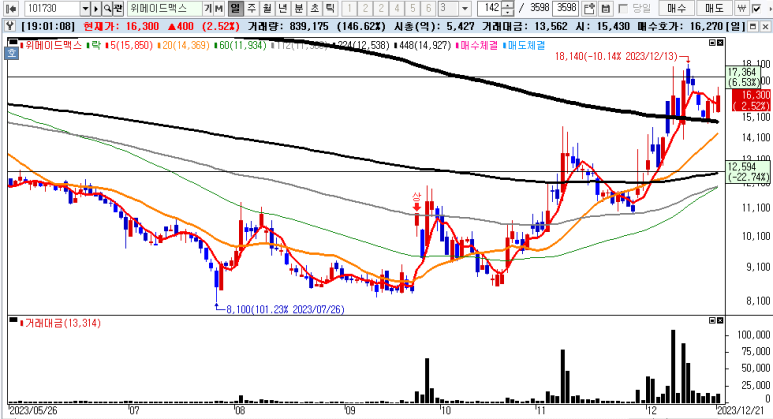The height and width of the screenshot is (419, 773).
Task: Click the M button beside stock name
Action: point(219,8)
